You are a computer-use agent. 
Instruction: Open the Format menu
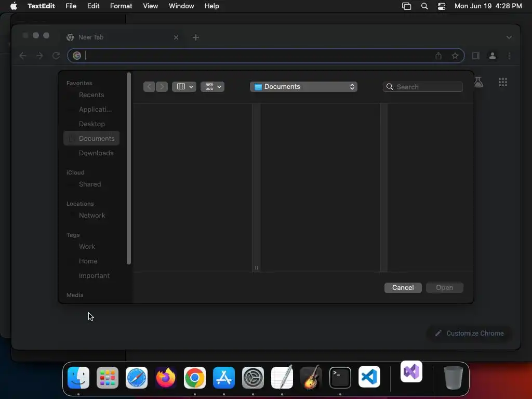coord(121,6)
